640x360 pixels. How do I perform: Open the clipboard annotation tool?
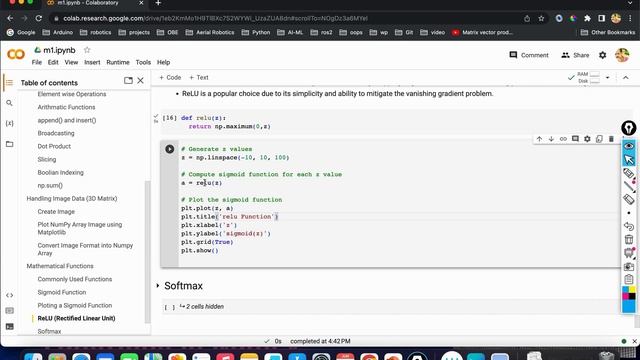coord(629,280)
